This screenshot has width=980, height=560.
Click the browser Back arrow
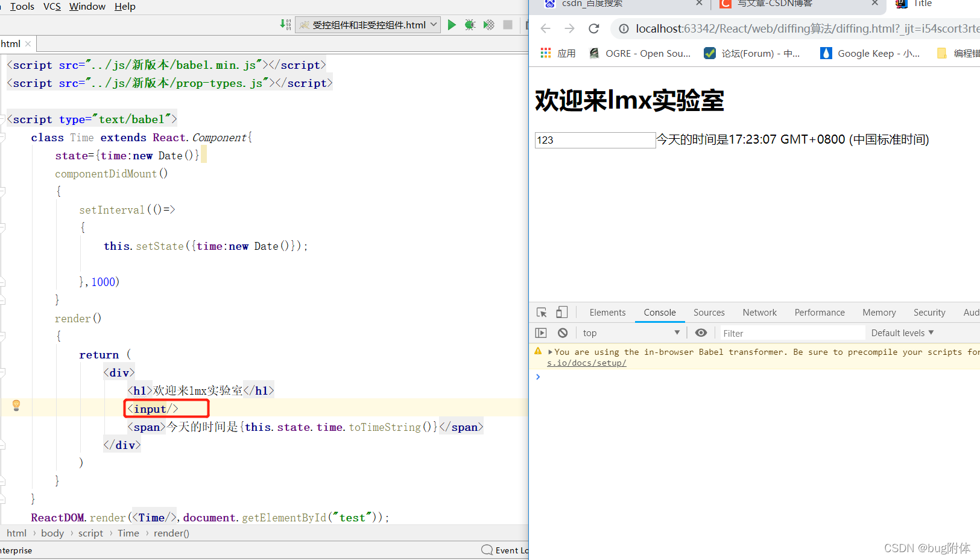tap(546, 28)
